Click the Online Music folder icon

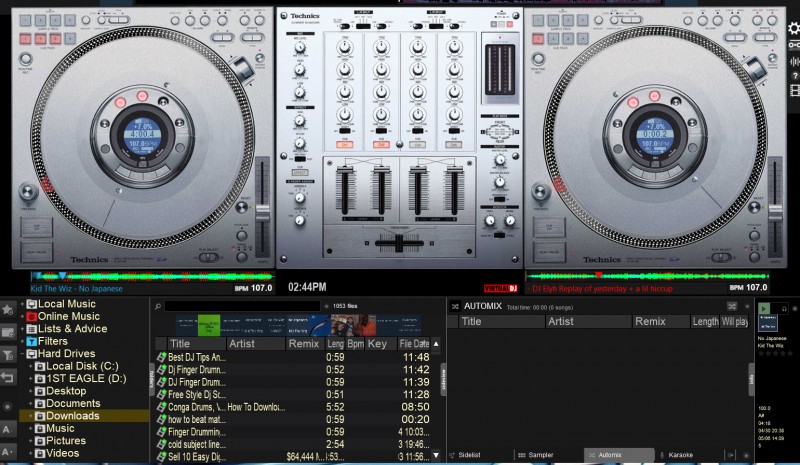coord(31,317)
